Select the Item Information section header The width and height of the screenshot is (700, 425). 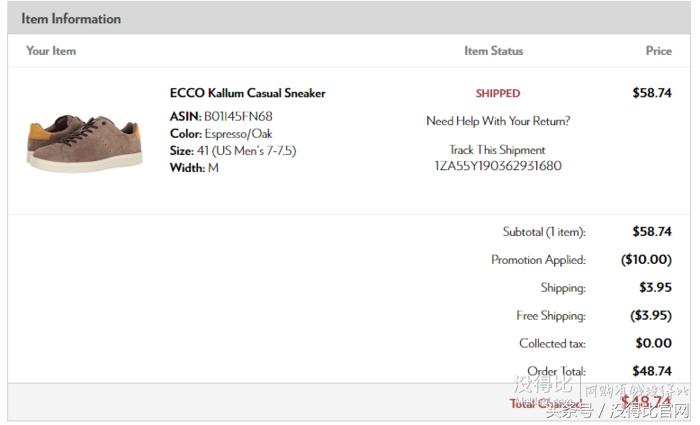point(71,18)
